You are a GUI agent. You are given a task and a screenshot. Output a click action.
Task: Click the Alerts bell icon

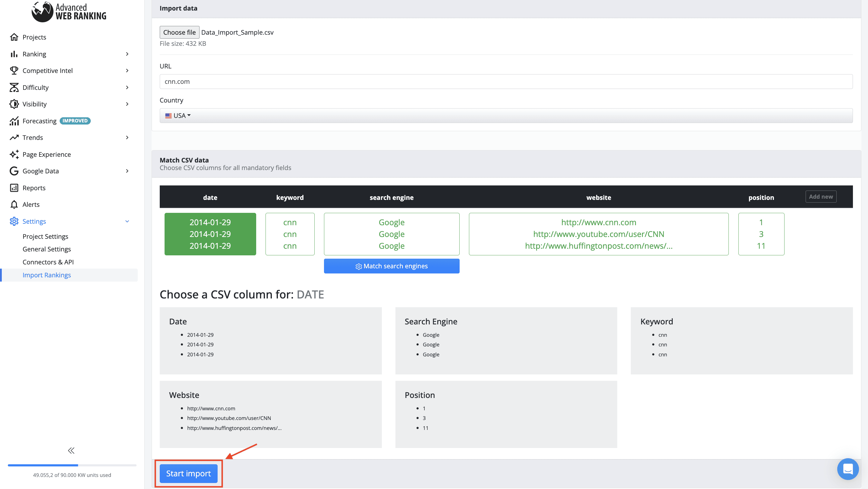(14, 205)
